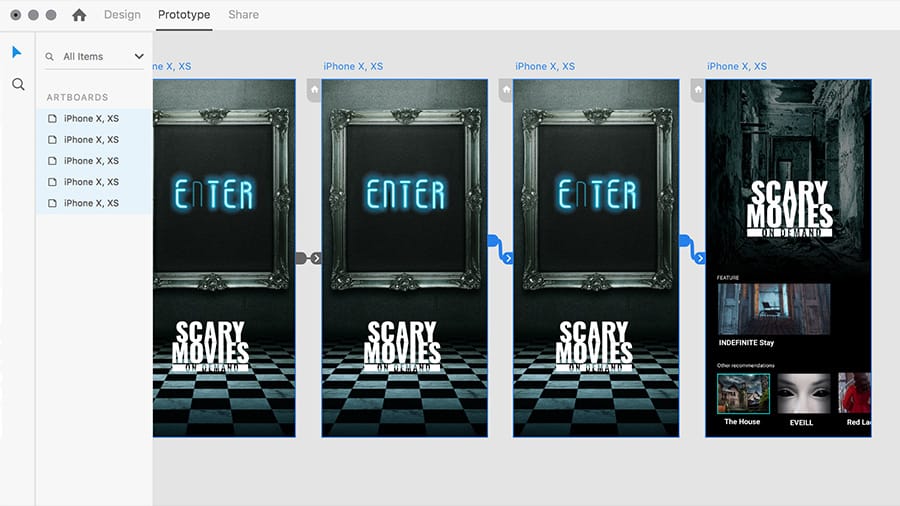Viewport: 900px width, 506px height.
Task: Select last iPhone X, XS artboard in list
Action: pyautogui.click(x=94, y=204)
